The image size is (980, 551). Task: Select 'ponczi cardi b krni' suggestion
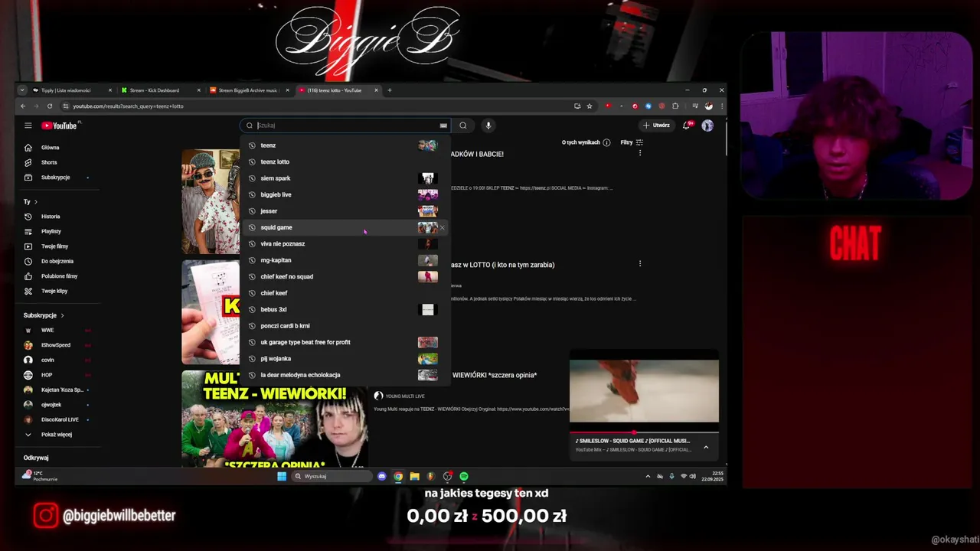pos(345,326)
